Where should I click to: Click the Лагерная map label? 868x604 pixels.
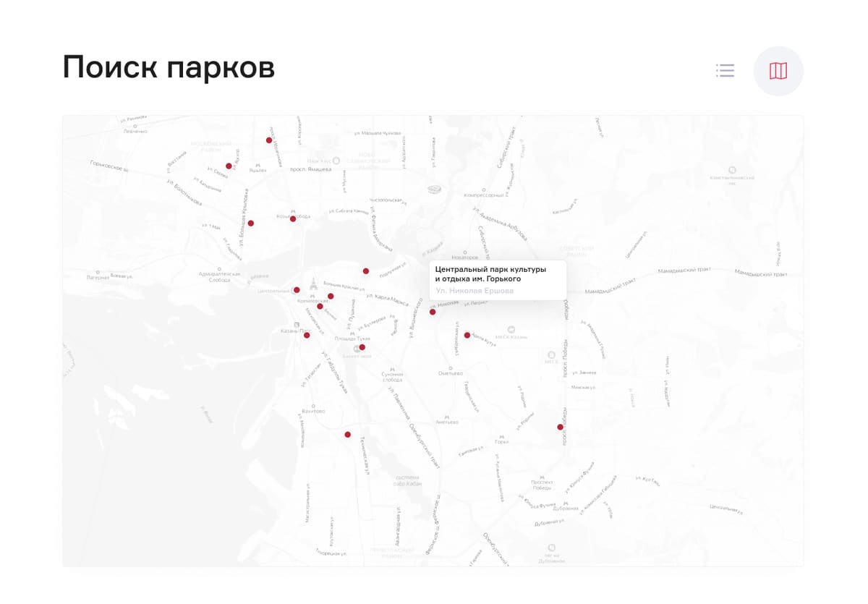click(x=97, y=277)
